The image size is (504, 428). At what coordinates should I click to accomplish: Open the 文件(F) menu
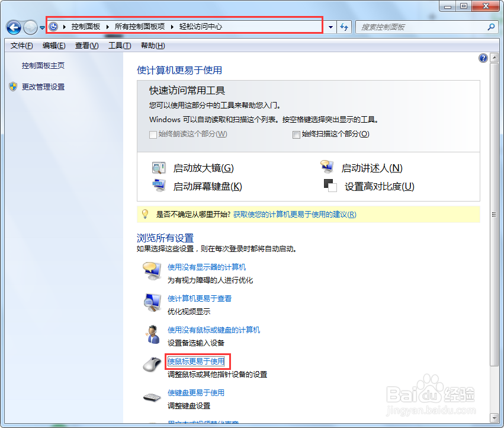21,46
